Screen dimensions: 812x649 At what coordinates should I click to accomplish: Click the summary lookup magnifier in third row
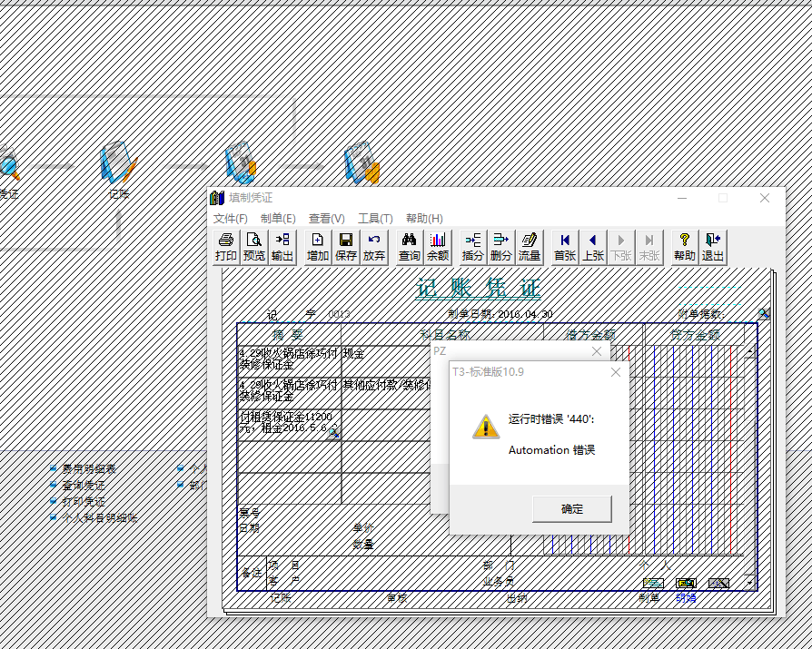pyautogui.click(x=333, y=434)
